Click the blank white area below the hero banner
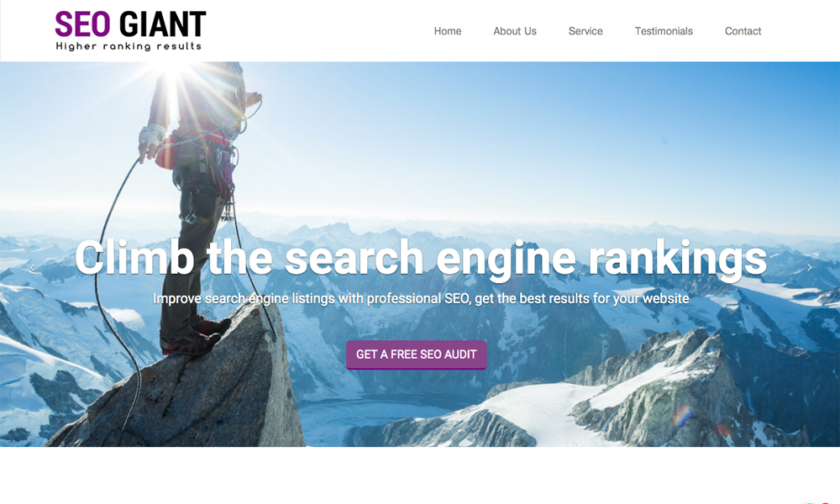This screenshot has width=840, height=504. coord(420,475)
